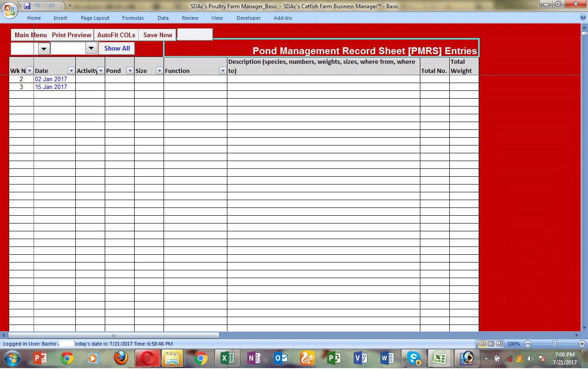The width and height of the screenshot is (588, 369).
Task: Open Customize Quick Access Toolbar arrow
Action: pos(70,6)
